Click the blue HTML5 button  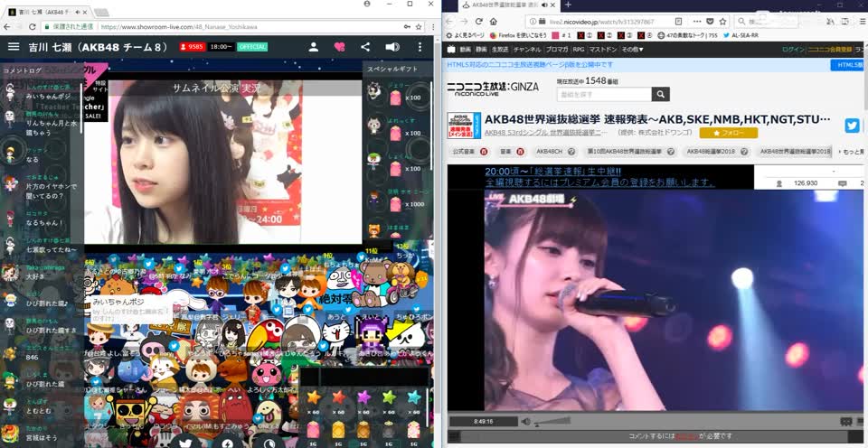tap(847, 65)
